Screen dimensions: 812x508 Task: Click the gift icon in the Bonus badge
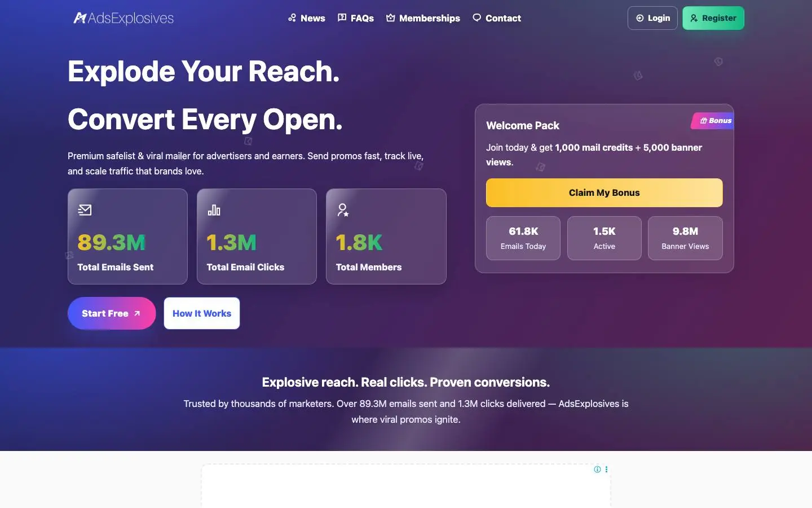coord(704,121)
